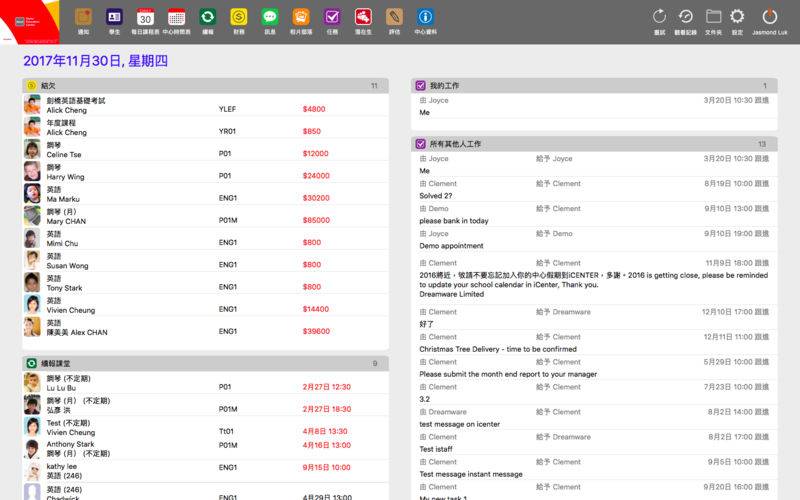Open the 通知 notifications icon
800x500 pixels.
click(x=83, y=17)
